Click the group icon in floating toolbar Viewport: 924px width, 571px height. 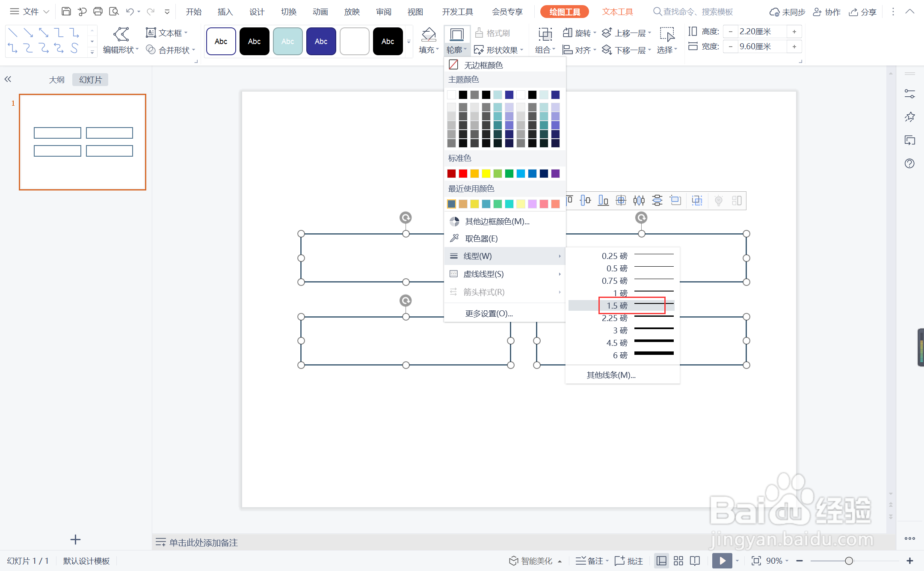[697, 200]
